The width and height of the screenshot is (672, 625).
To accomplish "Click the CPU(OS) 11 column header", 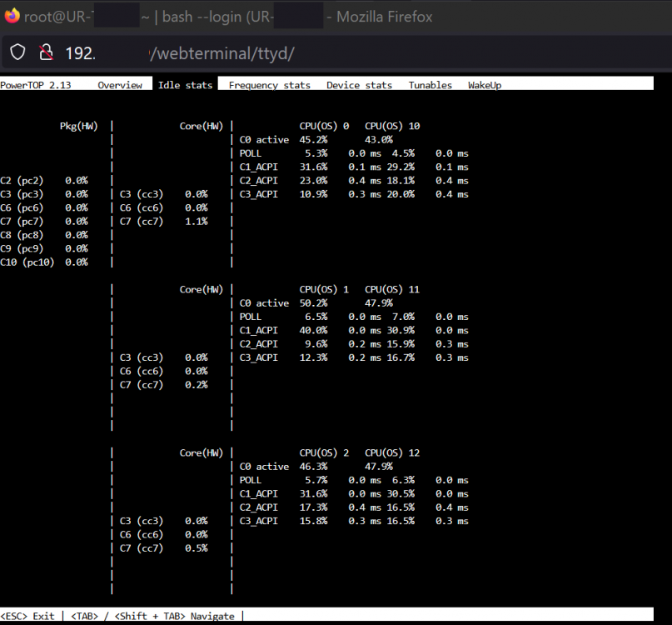I will [392, 289].
